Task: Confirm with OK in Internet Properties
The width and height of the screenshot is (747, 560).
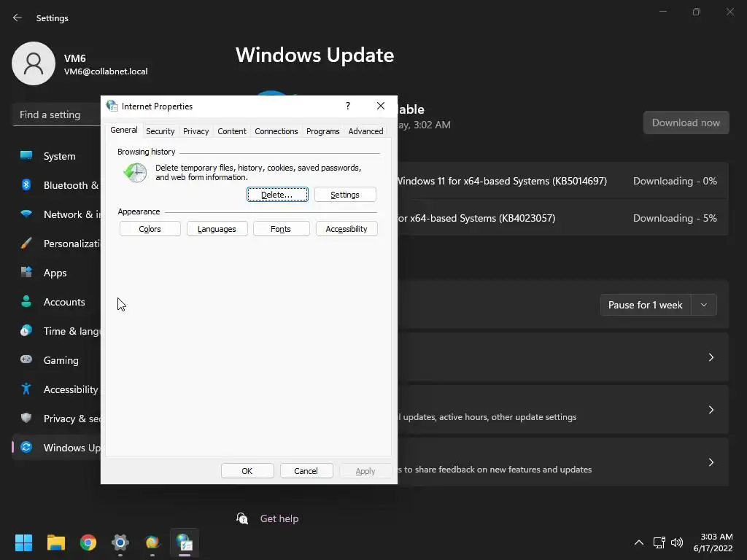Action: click(x=247, y=470)
